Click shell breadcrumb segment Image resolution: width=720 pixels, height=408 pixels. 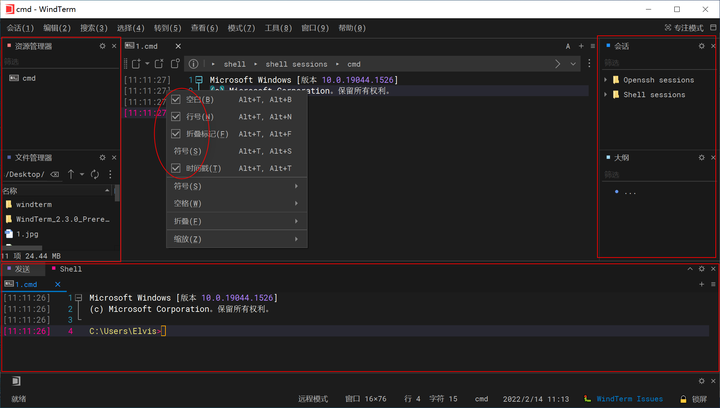click(x=234, y=64)
